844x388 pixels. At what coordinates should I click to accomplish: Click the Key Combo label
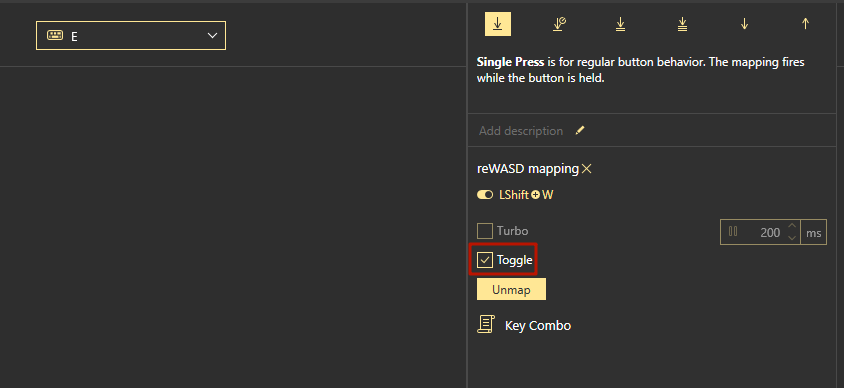pyautogui.click(x=538, y=326)
